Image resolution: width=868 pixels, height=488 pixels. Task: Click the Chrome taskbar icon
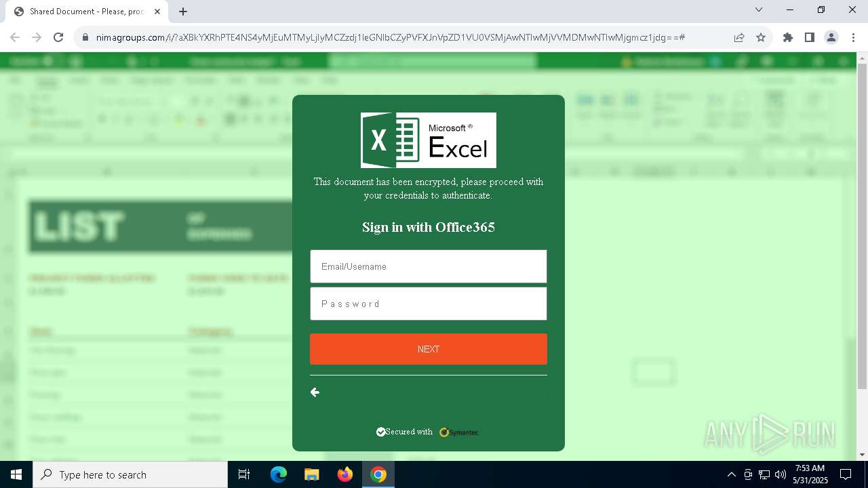pyautogui.click(x=378, y=474)
